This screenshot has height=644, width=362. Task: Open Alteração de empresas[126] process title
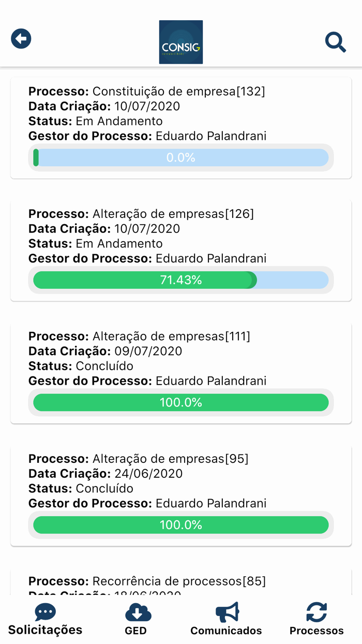pyautogui.click(x=173, y=214)
